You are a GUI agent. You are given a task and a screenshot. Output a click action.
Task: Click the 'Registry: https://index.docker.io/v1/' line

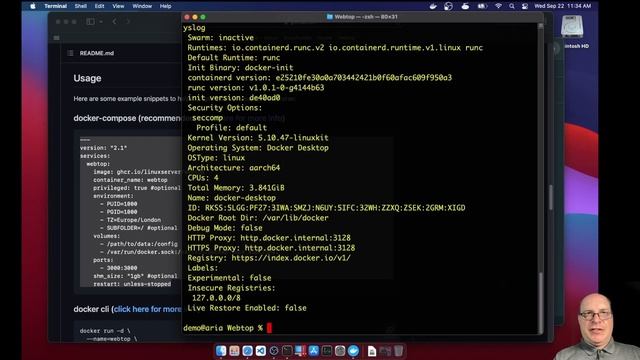tap(269, 258)
